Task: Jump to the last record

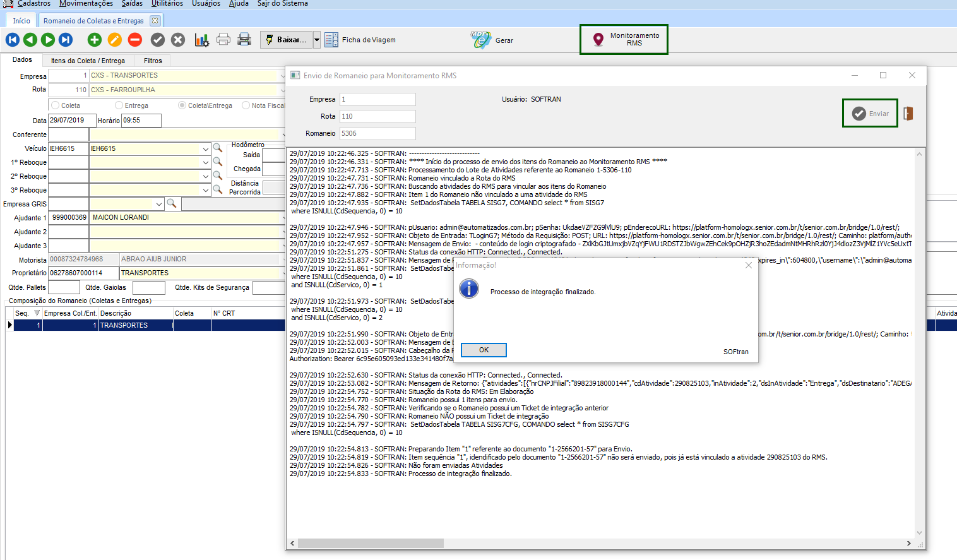Action: (x=66, y=40)
